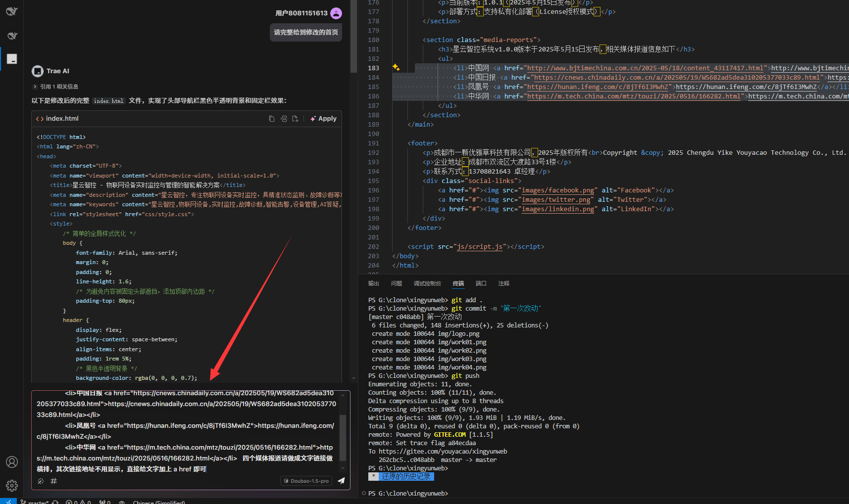Click images/facebook.png source path
The width and height of the screenshot is (849, 504).
pos(558,190)
